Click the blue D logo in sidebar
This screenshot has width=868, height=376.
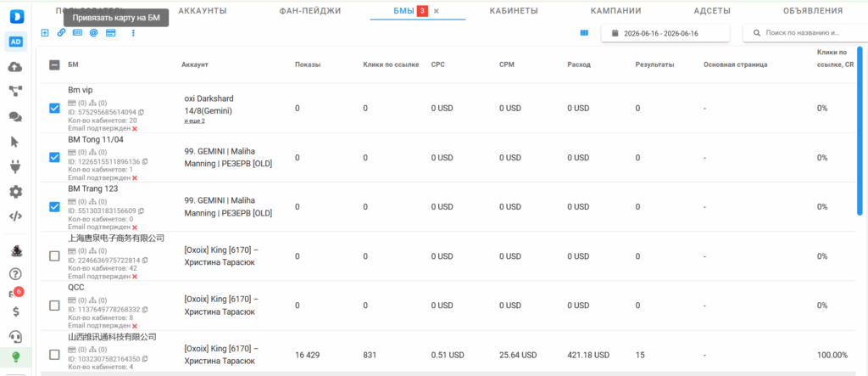point(16,17)
